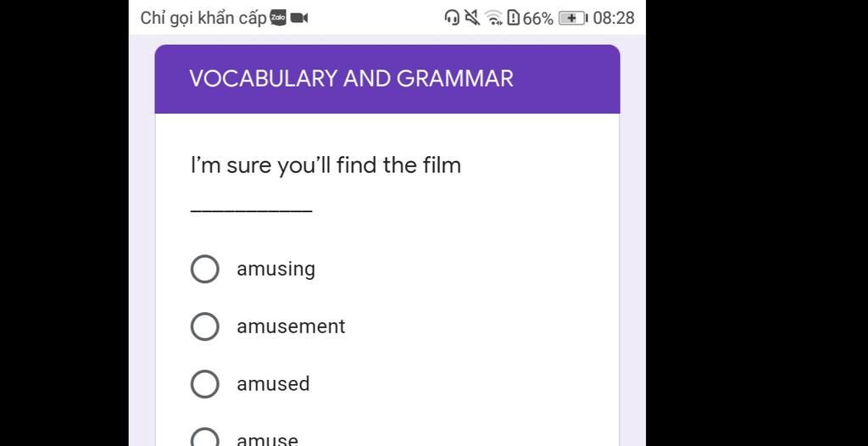Tap the video camera status icon

pyautogui.click(x=299, y=18)
